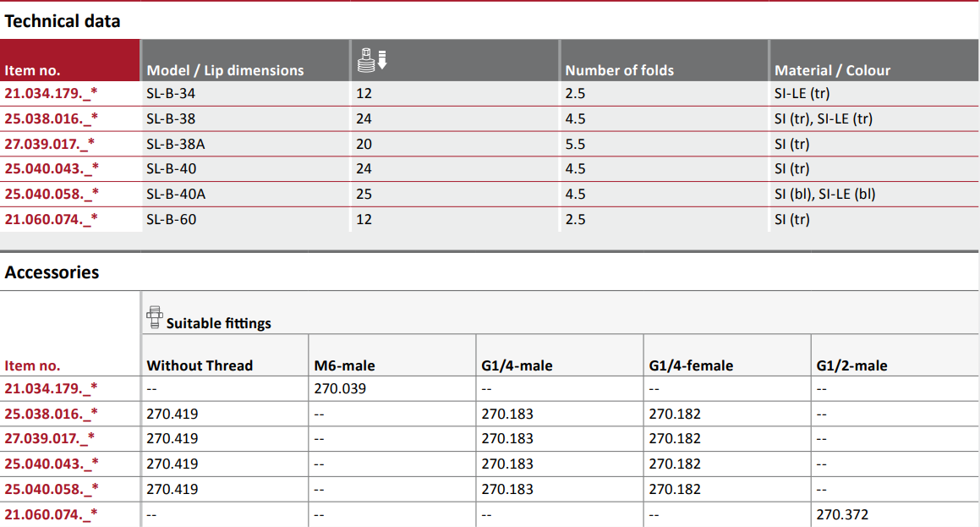This screenshot has height=527, width=980.
Task: Click 270.182 in the 25.040.058 accessories row
Action: [675, 490]
